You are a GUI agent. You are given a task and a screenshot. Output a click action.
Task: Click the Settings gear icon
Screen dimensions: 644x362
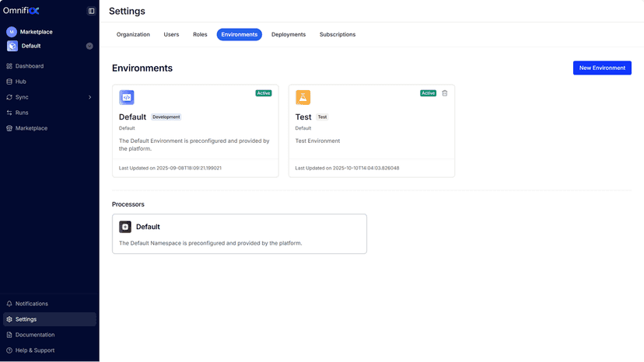coord(9,319)
